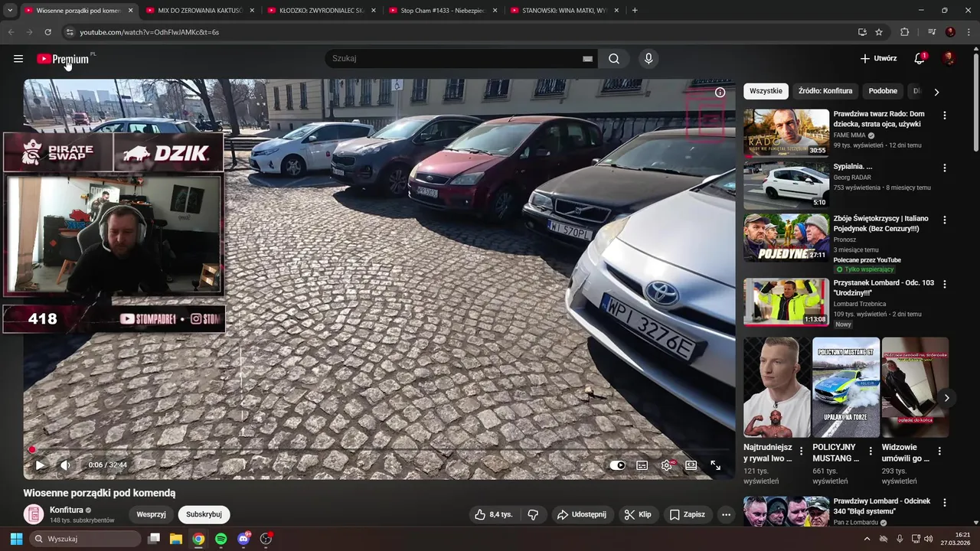Viewport: 980px width, 551px height.
Task: Dislike the video
Action: 534,515
